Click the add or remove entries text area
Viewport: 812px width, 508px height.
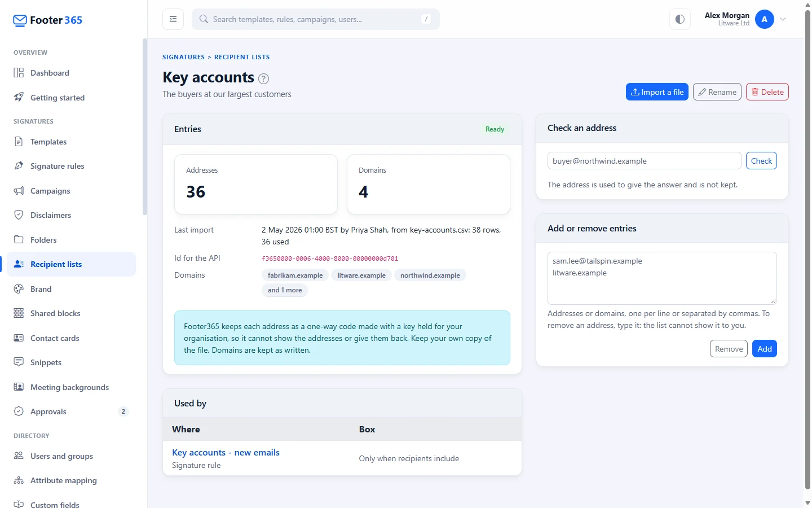point(662,278)
